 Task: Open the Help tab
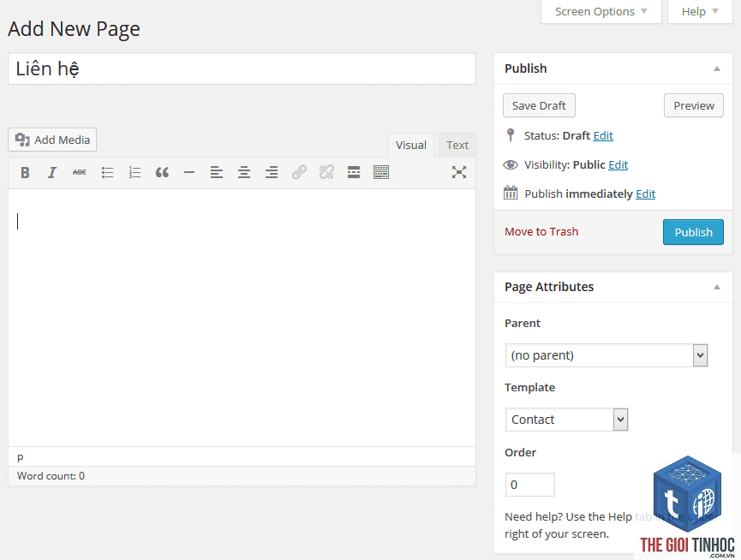pos(700,11)
